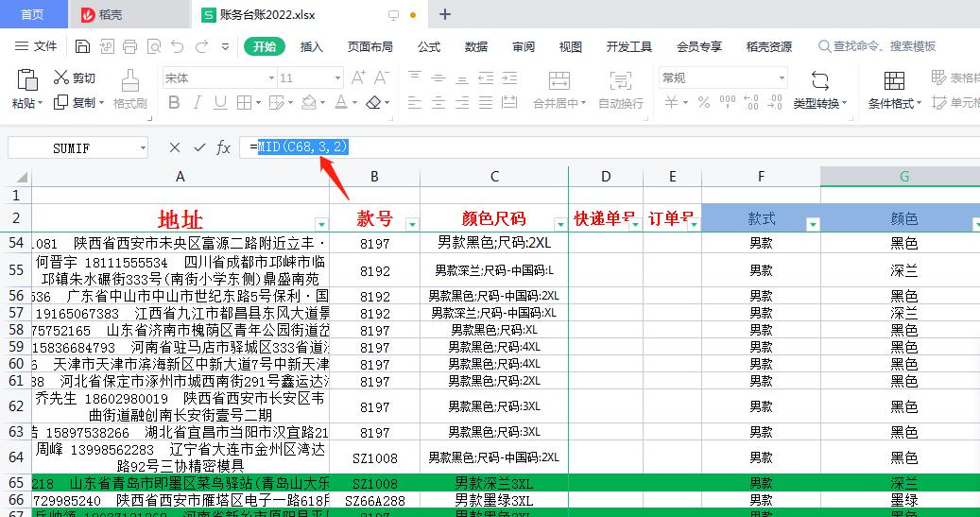Click the Save icon in quick toolbar
Image resolution: width=980 pixels, height=517 pixels.
coord(82,46)
